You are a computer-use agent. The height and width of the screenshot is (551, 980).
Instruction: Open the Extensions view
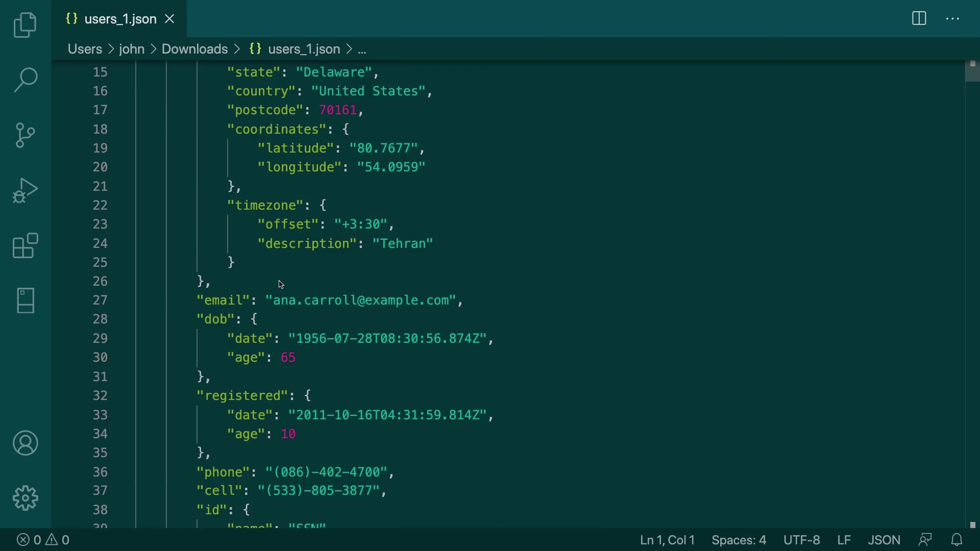[25, 246]
